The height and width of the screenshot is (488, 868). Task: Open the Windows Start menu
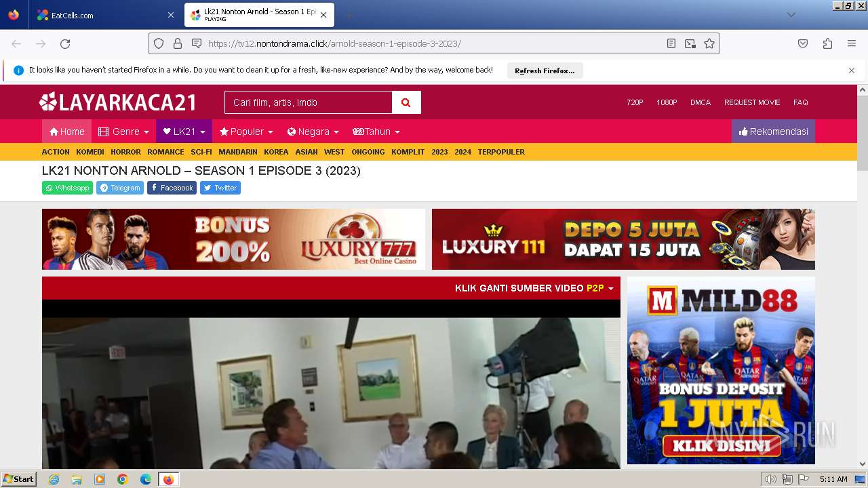point(19,479)
